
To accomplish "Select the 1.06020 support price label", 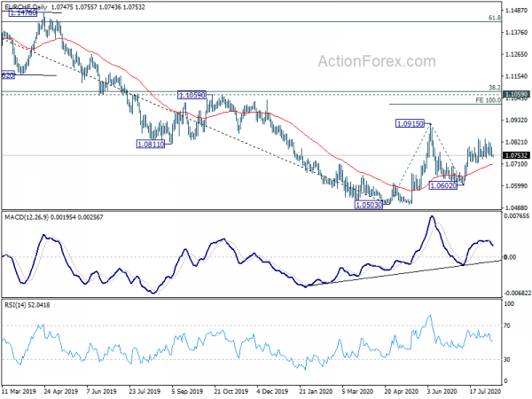I will (x=443, y=185).
